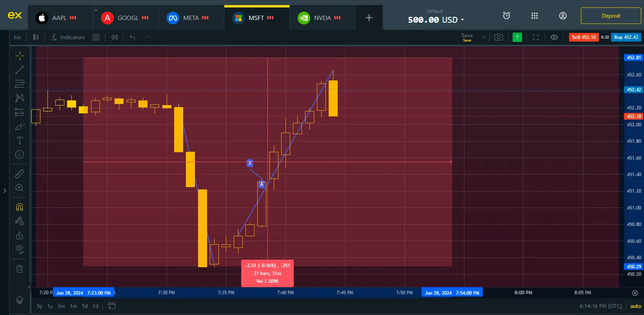Toggle auto scale at bottom right
The width and height of the screenshot is (644, 315).
635,306
